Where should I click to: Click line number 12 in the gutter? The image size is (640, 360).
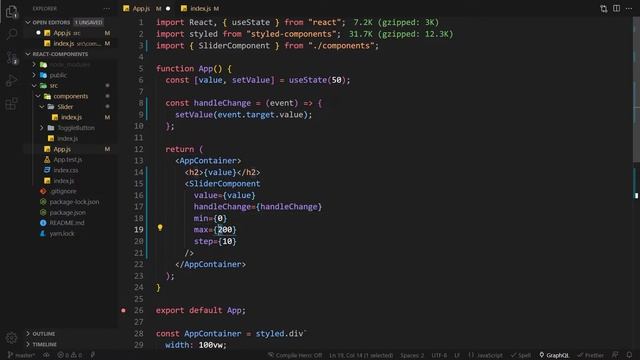pos(139,149)
